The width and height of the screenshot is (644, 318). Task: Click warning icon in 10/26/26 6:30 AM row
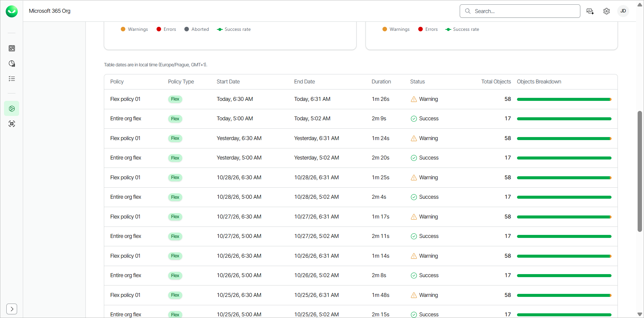[414, 256]
